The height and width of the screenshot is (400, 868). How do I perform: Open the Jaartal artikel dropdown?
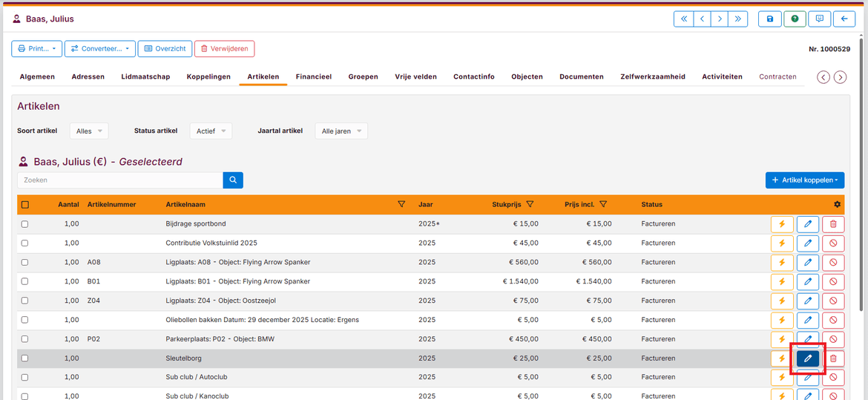click(341, 131)
